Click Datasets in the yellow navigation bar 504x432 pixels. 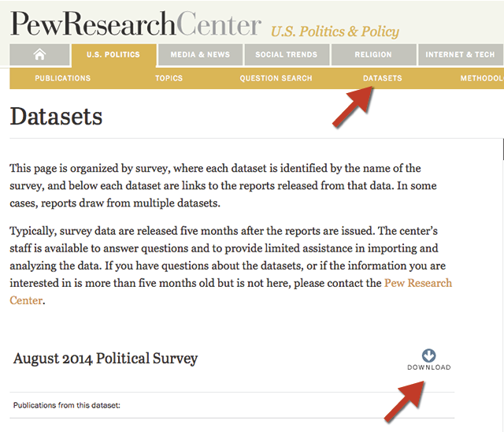coord(383,78)
